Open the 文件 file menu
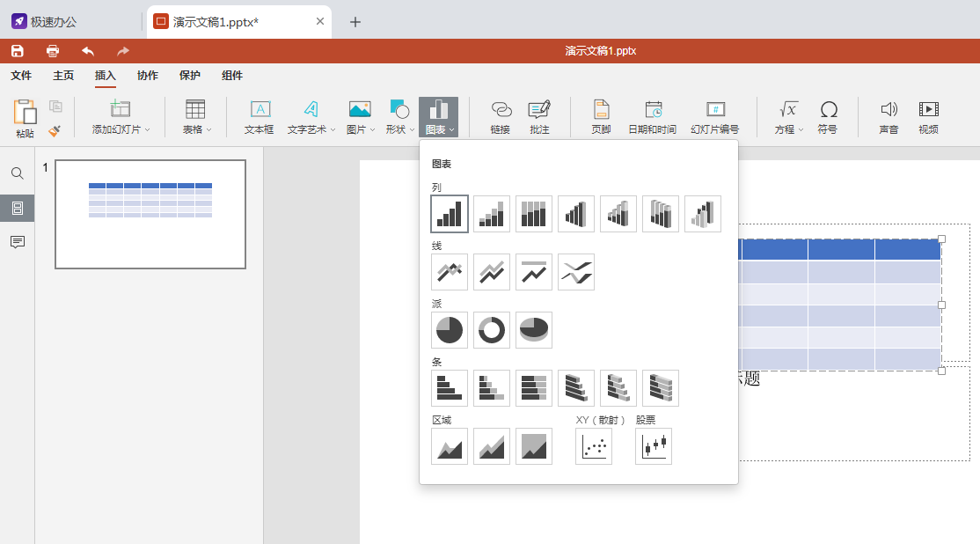Viewport: 980px width, 544px height. (21, 76)
